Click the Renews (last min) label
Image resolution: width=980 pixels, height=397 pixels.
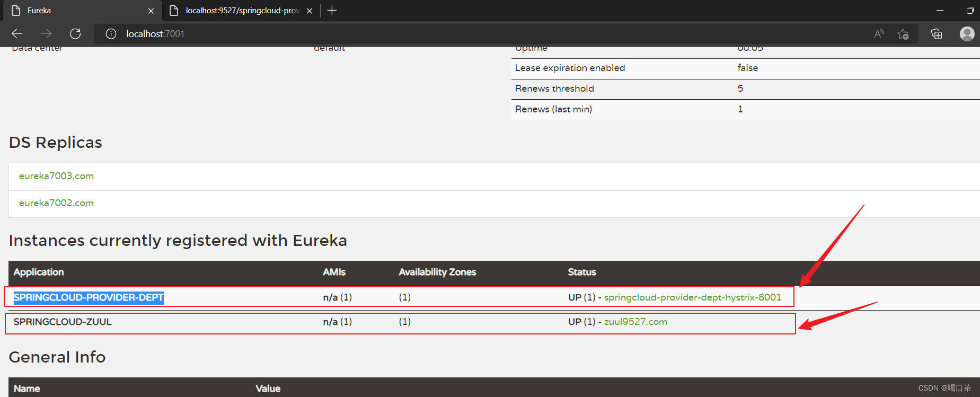click(553, 109)
